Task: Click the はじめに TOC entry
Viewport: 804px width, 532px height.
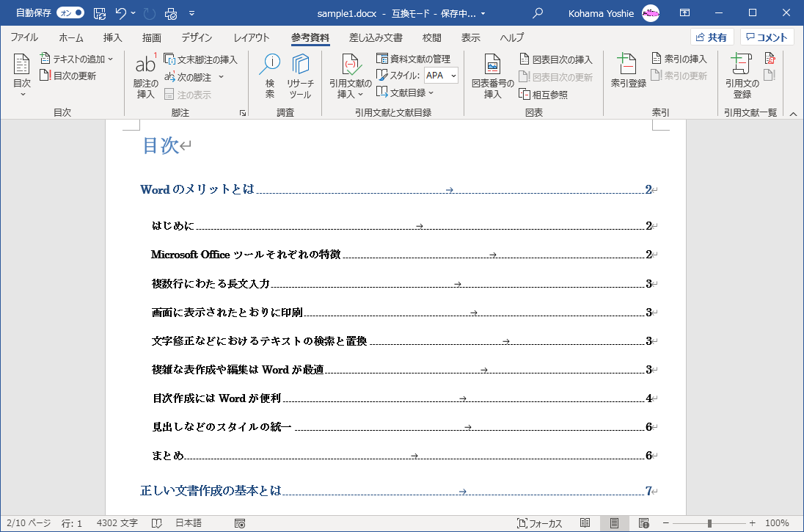Action: pos(404,226)
